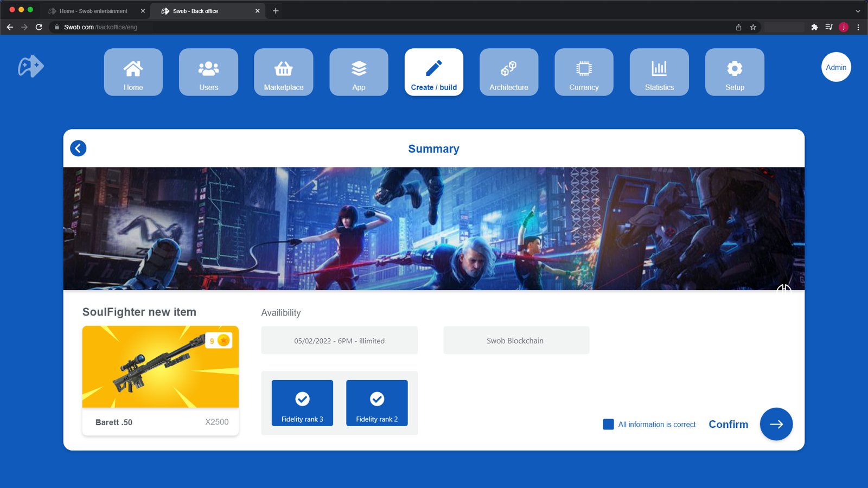Toggle the Fidelity rank 2 option
The image size is (868, 488).
377,403
